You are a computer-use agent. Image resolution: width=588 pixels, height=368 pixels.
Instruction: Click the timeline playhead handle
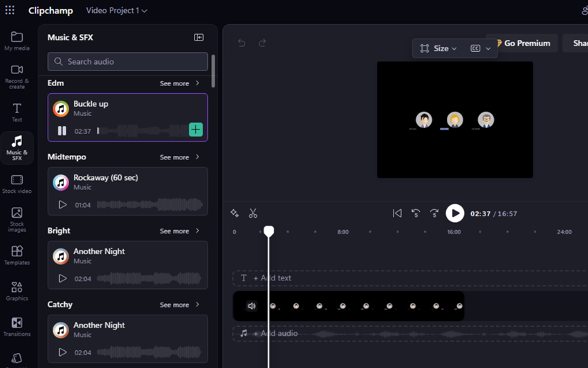coord(269,231)
